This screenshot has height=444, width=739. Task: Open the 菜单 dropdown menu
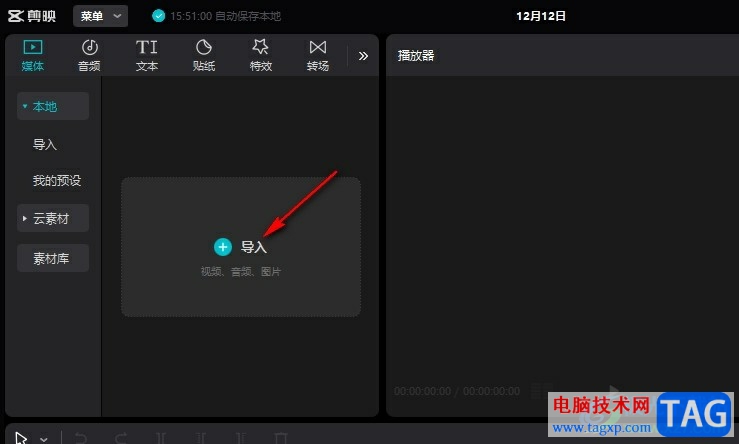100,16
